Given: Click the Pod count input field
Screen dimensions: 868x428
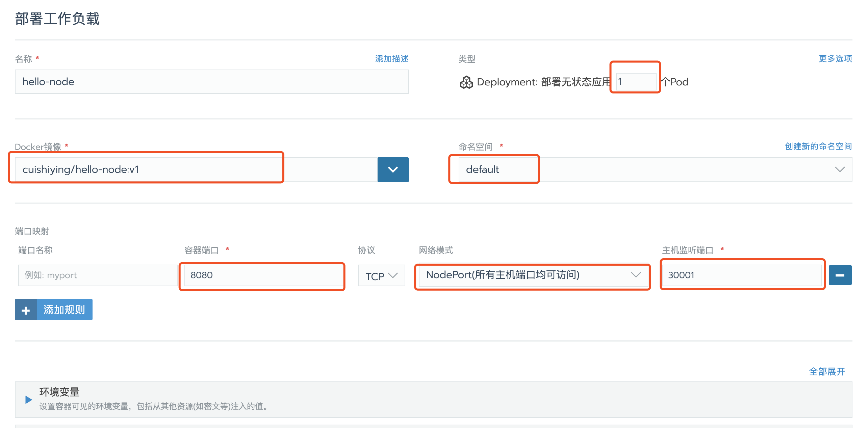Looking at the screenshot, I should point(636,82).
